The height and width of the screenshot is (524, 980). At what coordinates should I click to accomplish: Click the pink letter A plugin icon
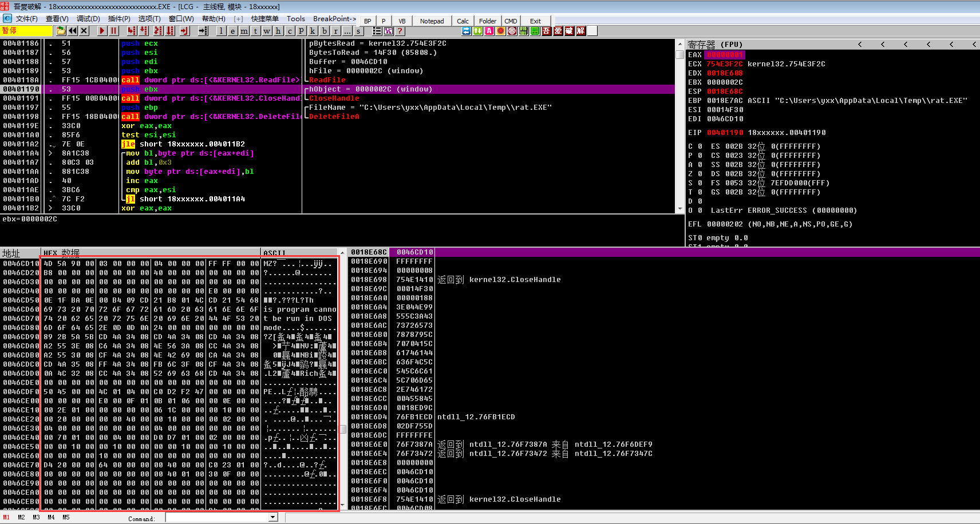pos(489,31)
